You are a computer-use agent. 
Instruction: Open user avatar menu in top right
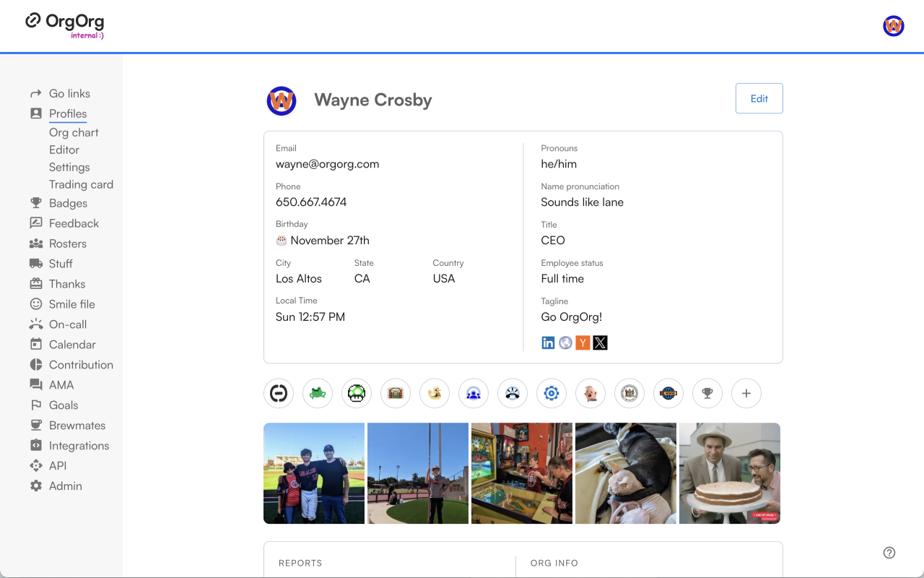point(894,26)
